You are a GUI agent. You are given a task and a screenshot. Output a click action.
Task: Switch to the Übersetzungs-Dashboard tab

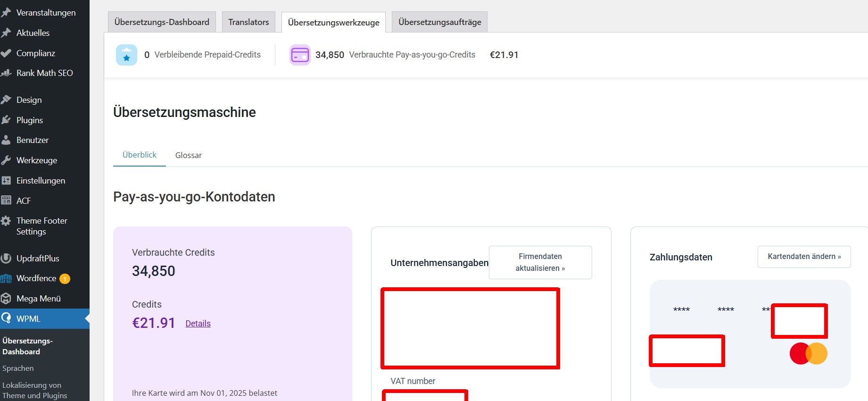162,22
